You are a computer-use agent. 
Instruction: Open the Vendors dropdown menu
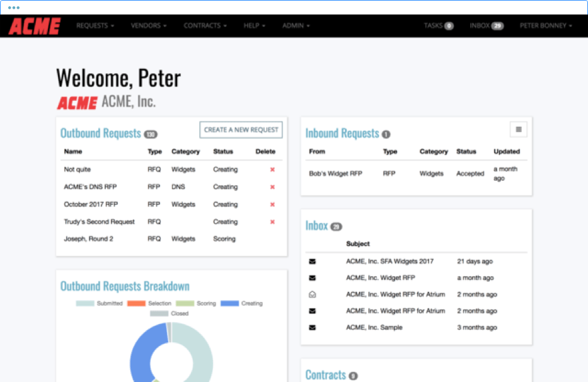pyautogui.click(x=149, y=25)
